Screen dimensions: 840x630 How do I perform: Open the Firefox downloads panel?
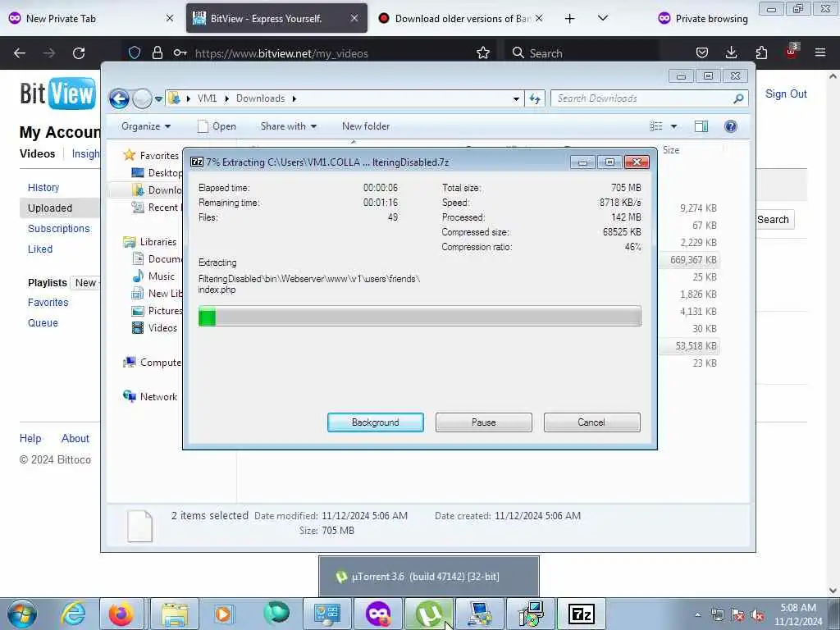[731, 53]
